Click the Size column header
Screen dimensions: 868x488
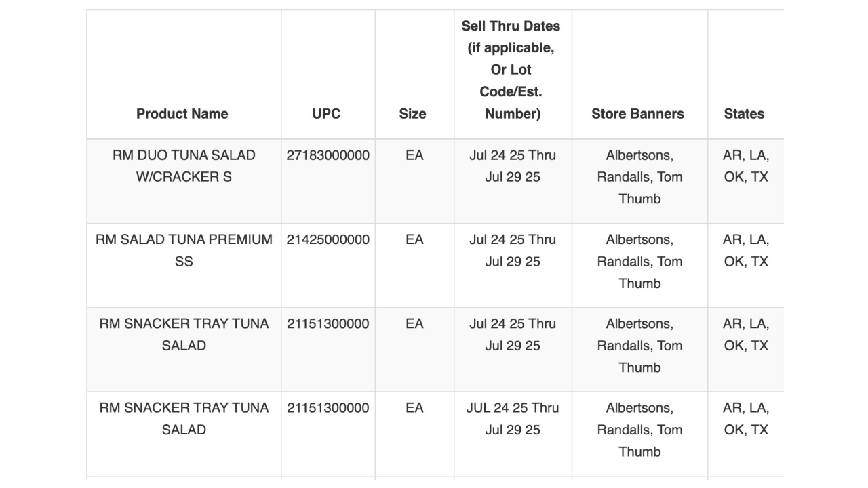pyautogui.click(x=412, y=114)
